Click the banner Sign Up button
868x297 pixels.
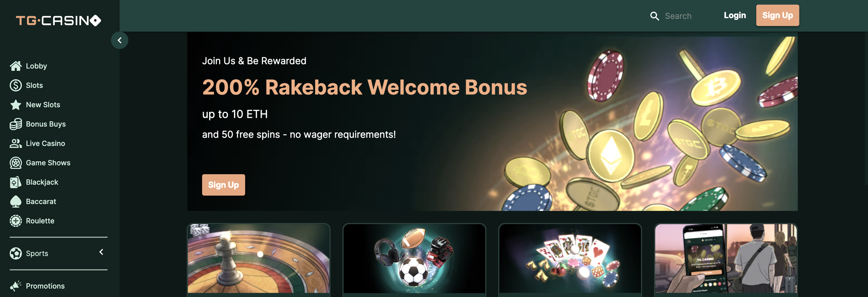224,185
